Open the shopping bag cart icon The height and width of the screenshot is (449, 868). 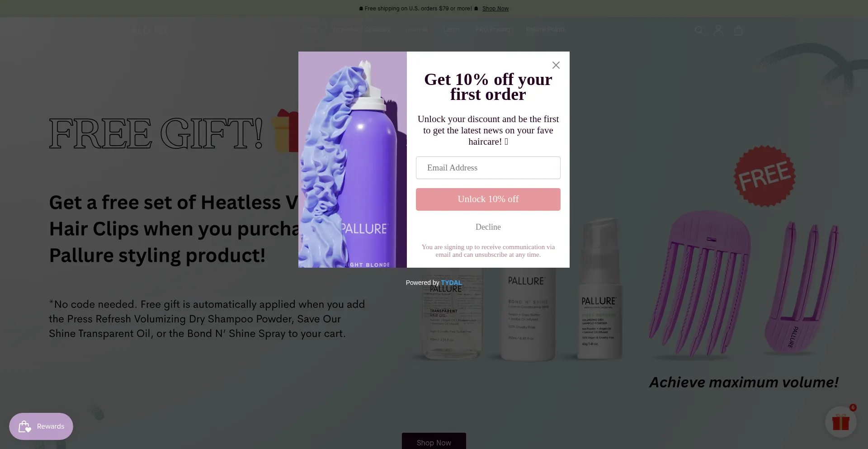coord(738,30)
